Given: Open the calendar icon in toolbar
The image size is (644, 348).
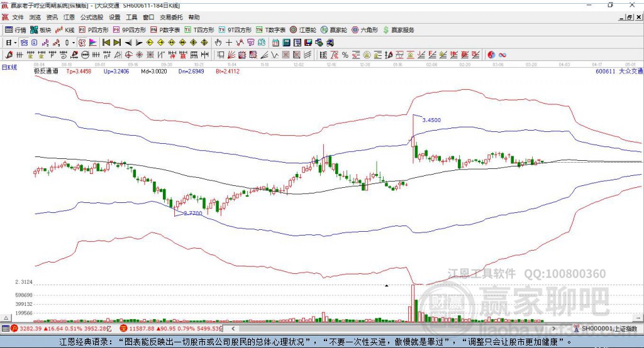Looking at the screenshot, I should 275,43.
